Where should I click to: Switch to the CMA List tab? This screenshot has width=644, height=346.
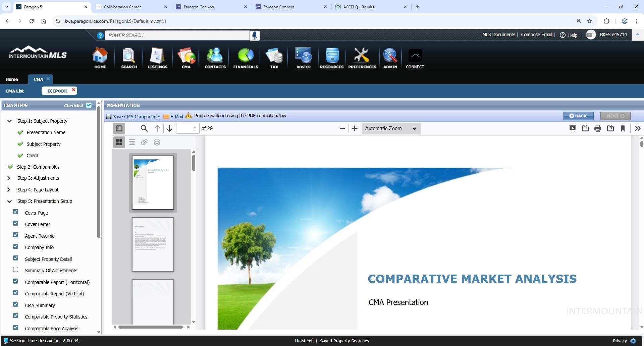(x=14, y=91)
